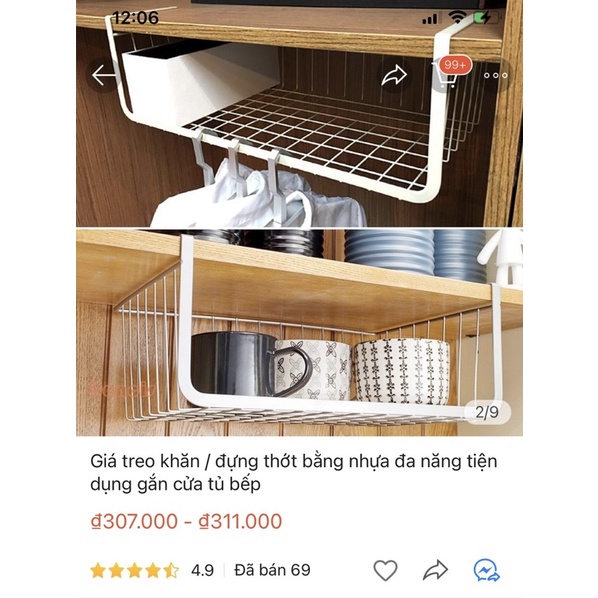The height and width of the screenshot is (598, 598).
Task: Tap the 4.9 rating score
Action: click(202, 570)
